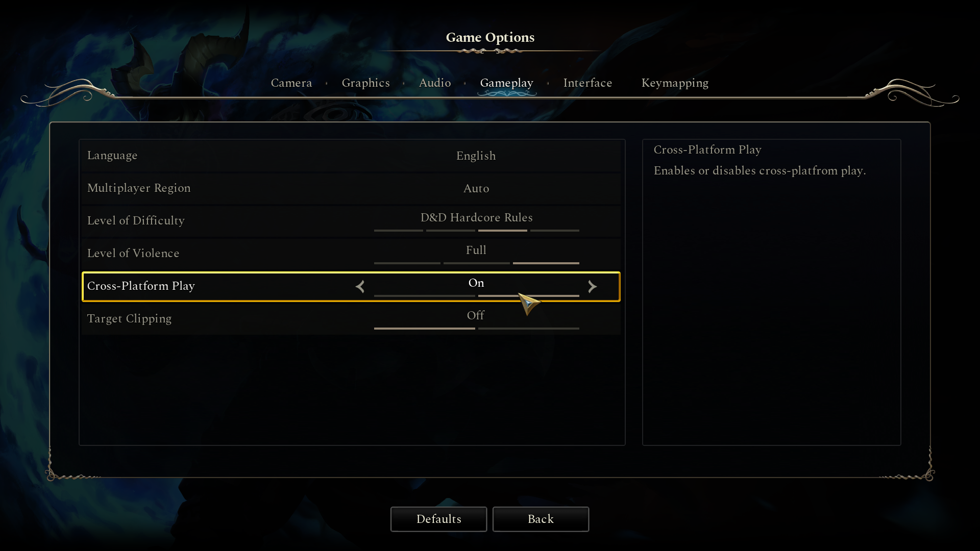Click first segment of Level of Difficulty slider
Image resolution: width=980 pixels, height=551 pixels.
click(399, 231)
